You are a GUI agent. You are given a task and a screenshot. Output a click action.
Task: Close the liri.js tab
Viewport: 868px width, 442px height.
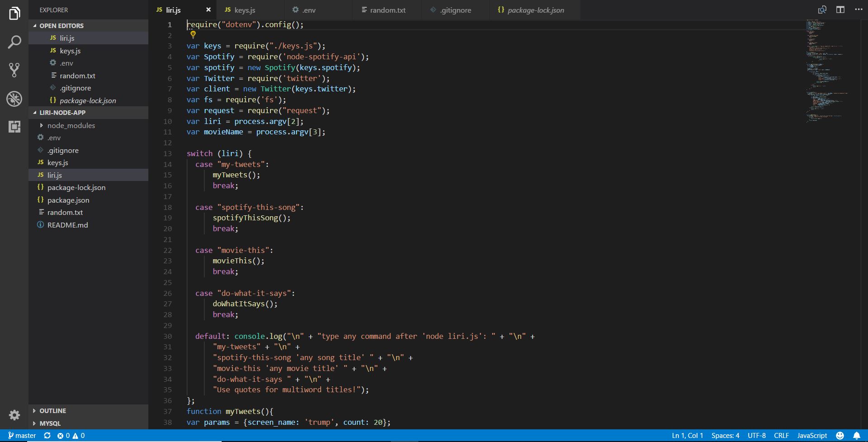[208, 10]
